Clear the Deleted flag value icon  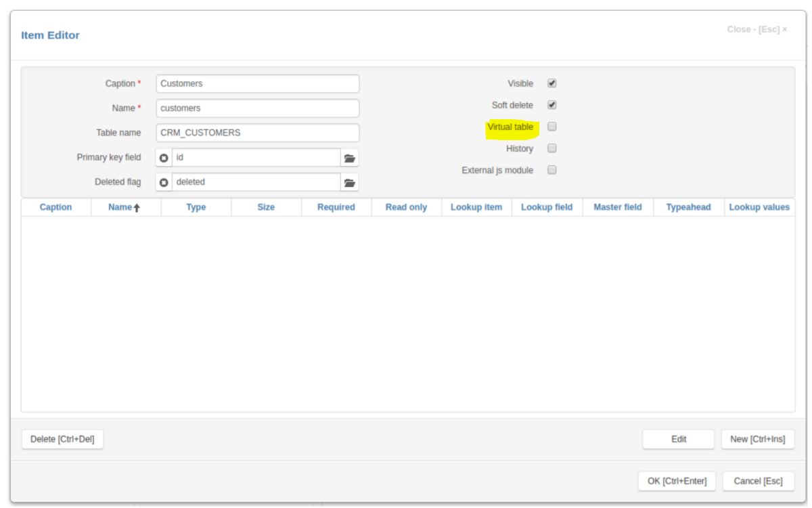point(164,182)
